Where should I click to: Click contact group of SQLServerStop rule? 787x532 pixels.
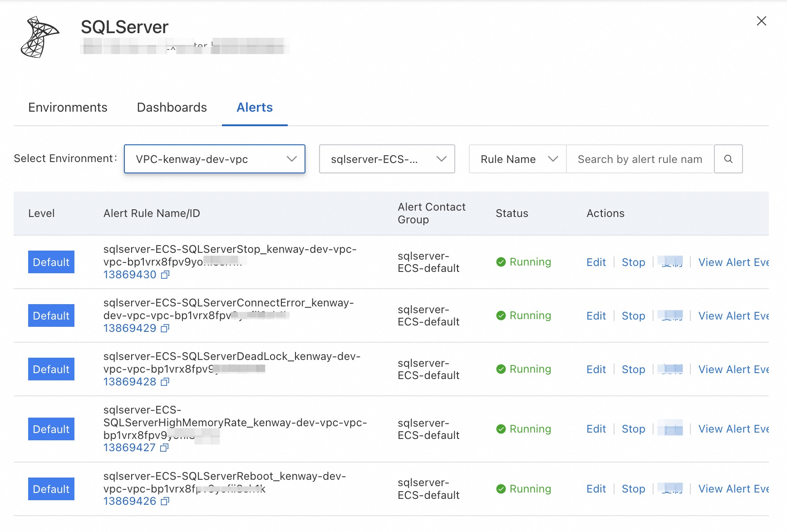(428, 262)
